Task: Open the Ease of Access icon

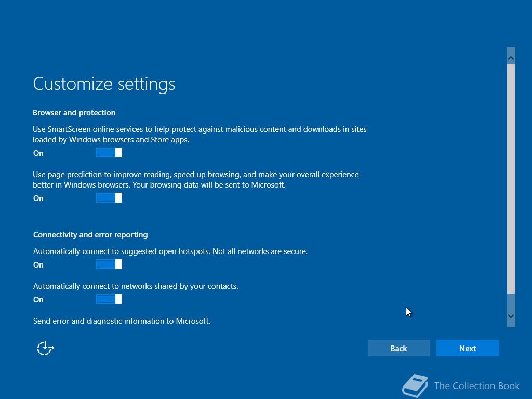Action: coord(45,348)
